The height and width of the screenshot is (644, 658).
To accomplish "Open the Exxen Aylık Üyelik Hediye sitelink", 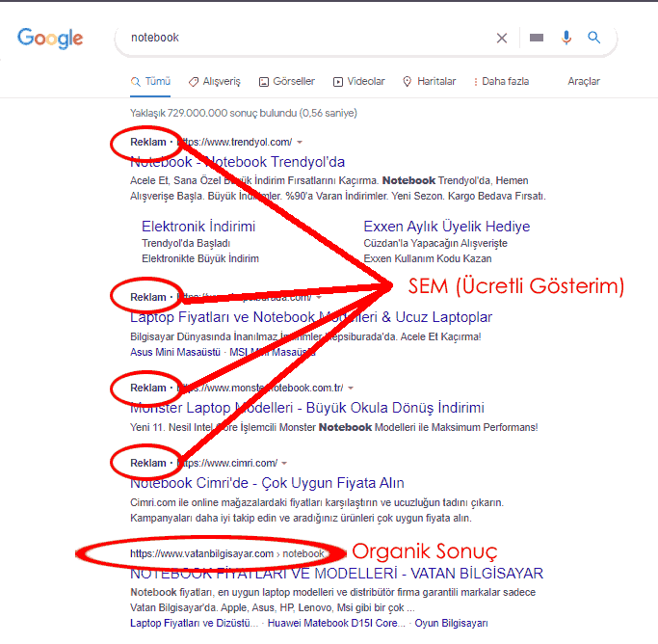I will click(446, 227).
